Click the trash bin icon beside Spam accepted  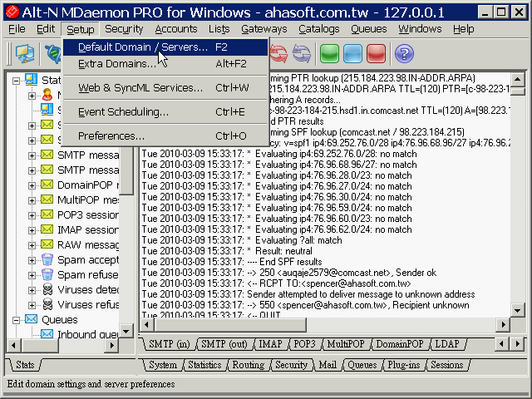point(47,259)
